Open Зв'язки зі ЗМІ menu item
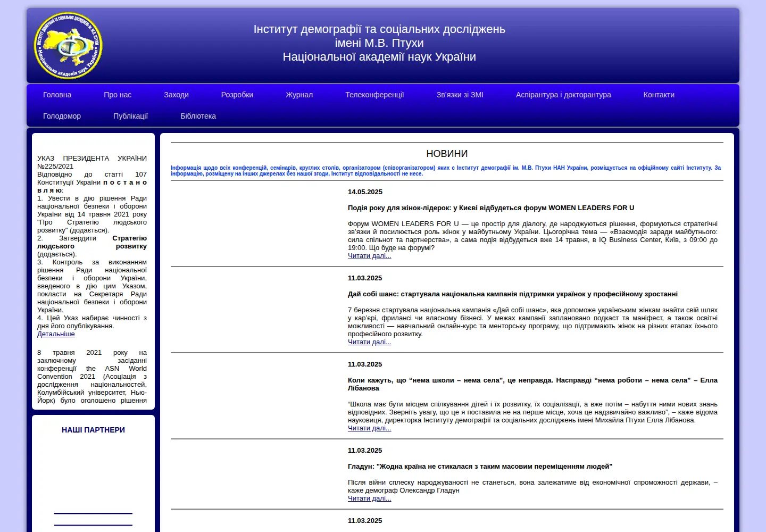This screenshot has height=532, width=766. (460, 95)
